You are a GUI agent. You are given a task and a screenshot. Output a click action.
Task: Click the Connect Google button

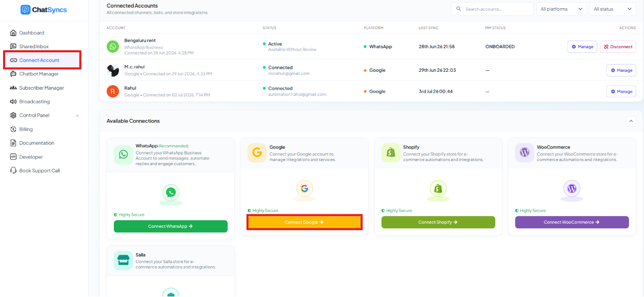(x=305, y=222)
